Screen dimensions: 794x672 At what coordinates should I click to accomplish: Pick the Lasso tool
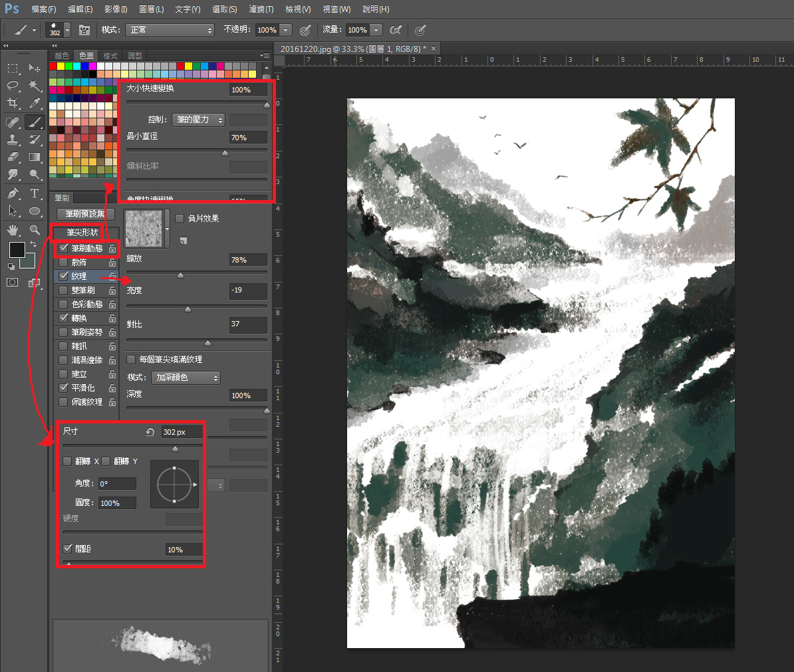(13, 86)
